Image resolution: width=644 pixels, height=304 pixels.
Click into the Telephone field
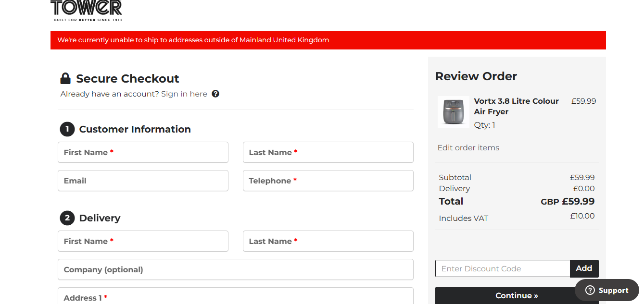[x=328, y=181]
